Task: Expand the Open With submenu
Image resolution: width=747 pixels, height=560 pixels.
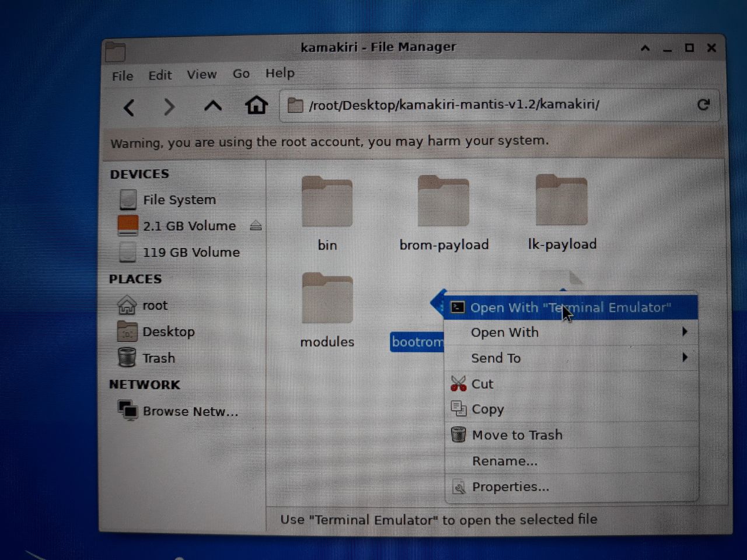Action: coord(571,332)
